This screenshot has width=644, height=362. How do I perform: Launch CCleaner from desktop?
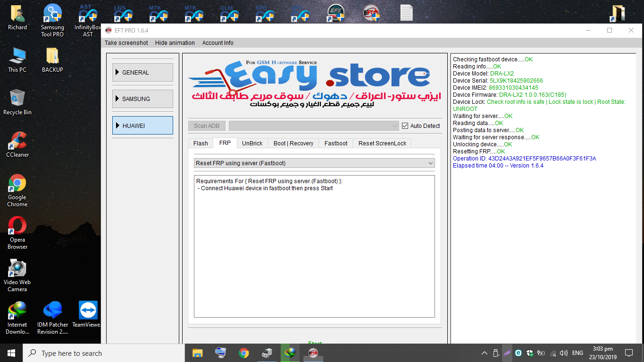point(17,145)
